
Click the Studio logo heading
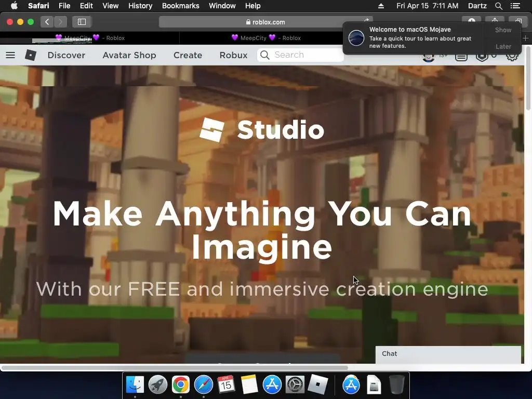tap(262, 129)
